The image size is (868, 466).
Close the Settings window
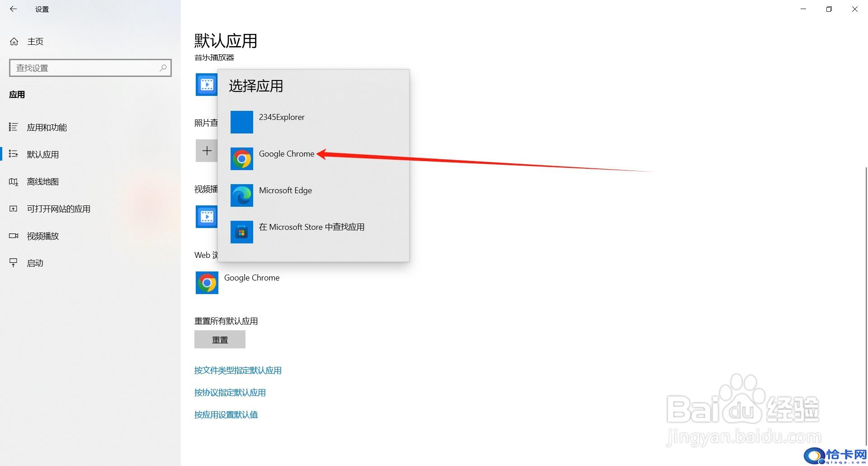coord(855,9)
